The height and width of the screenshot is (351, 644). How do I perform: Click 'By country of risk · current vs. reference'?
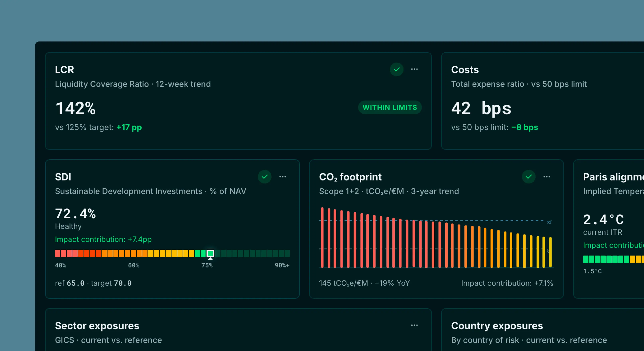click(529, 340)
